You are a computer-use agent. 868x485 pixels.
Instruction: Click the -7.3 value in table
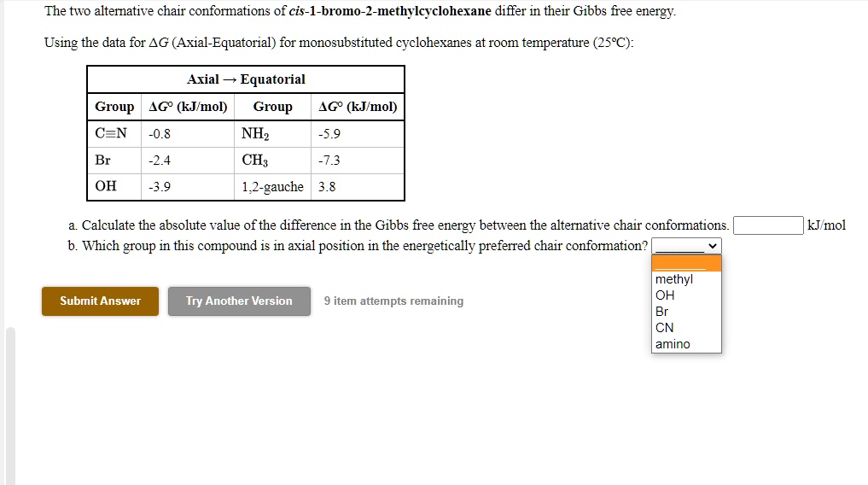[x=329, y=161]
